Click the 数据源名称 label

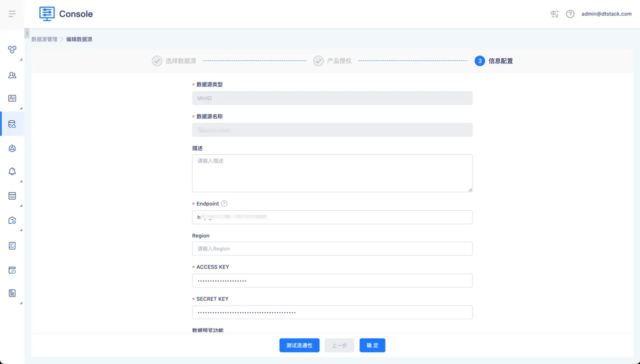pyautogui.click(x=209, y=116)
